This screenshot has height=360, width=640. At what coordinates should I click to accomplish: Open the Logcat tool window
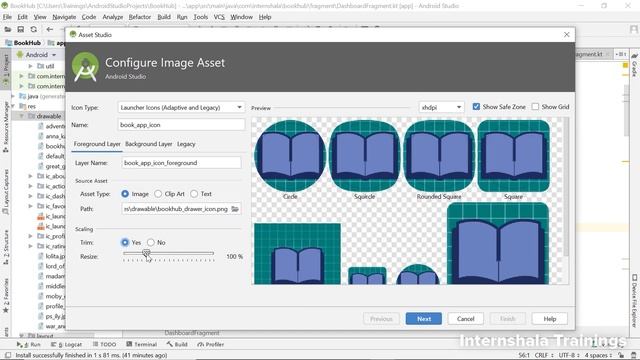(67, 344)
